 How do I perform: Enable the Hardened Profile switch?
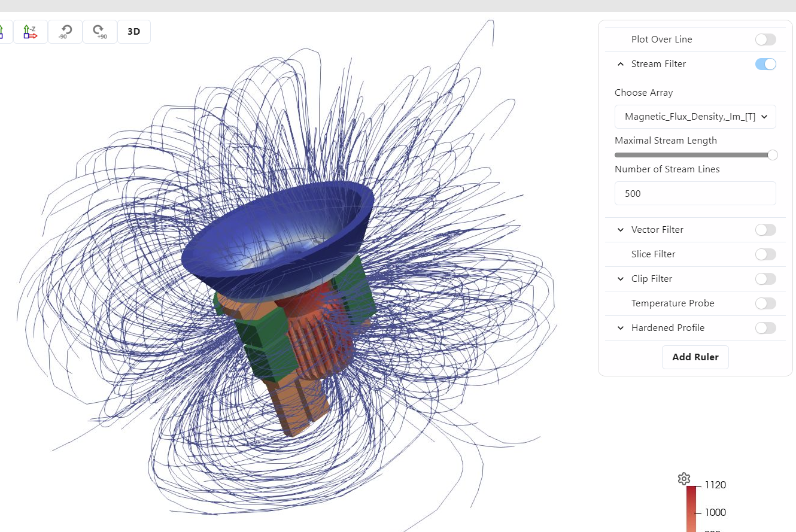[x=765, y=328]
